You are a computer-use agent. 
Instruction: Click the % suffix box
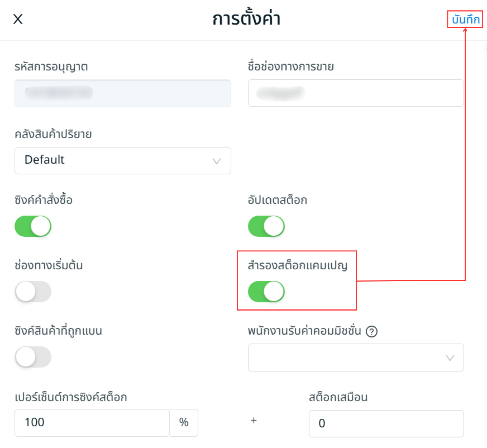[x=184, y=423]
